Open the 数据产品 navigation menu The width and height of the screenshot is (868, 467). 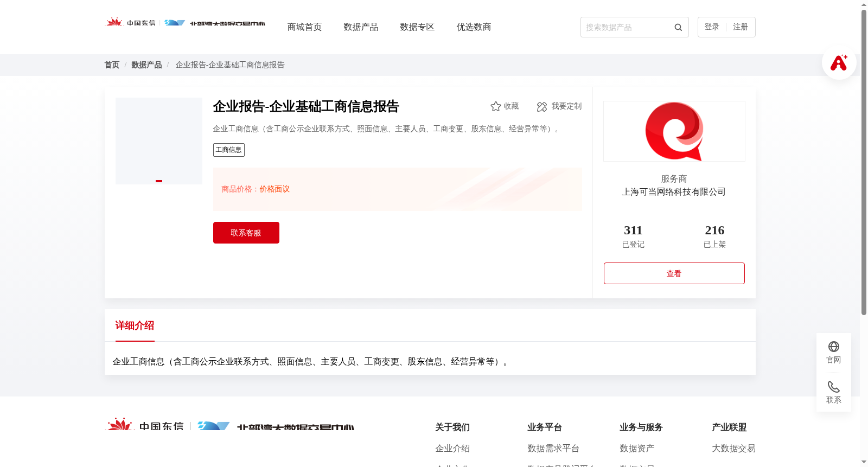pyautogui.click(x=361, y=27)
